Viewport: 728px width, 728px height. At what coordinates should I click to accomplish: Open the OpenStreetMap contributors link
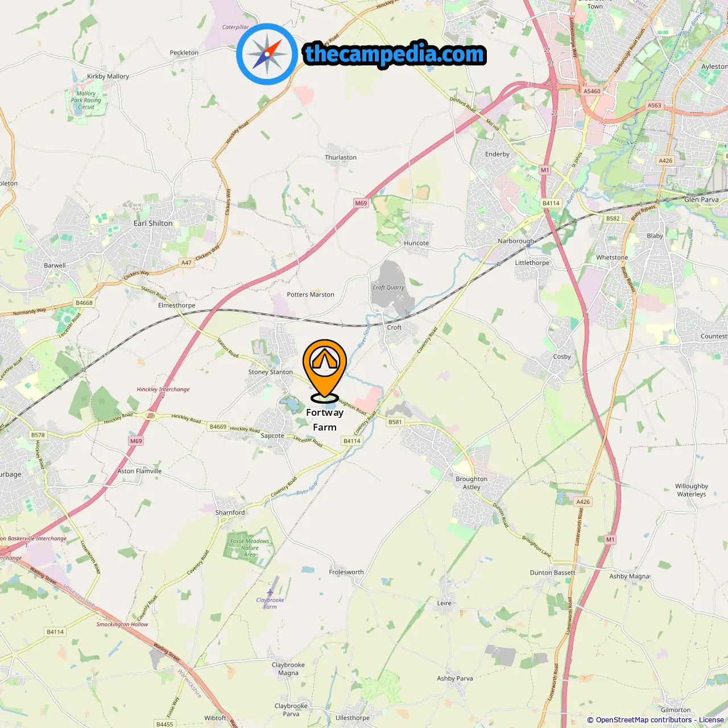tap(643, 719)
